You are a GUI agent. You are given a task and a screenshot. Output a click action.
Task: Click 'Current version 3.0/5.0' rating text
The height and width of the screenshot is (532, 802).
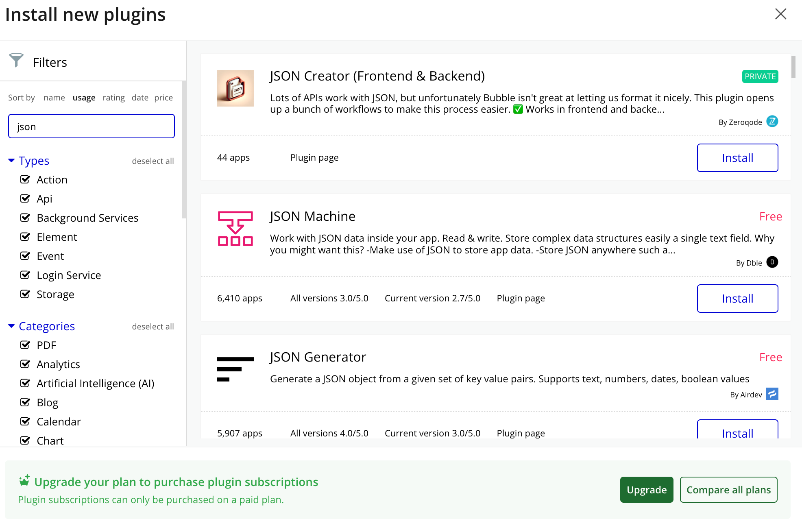(x=433, y=433)
